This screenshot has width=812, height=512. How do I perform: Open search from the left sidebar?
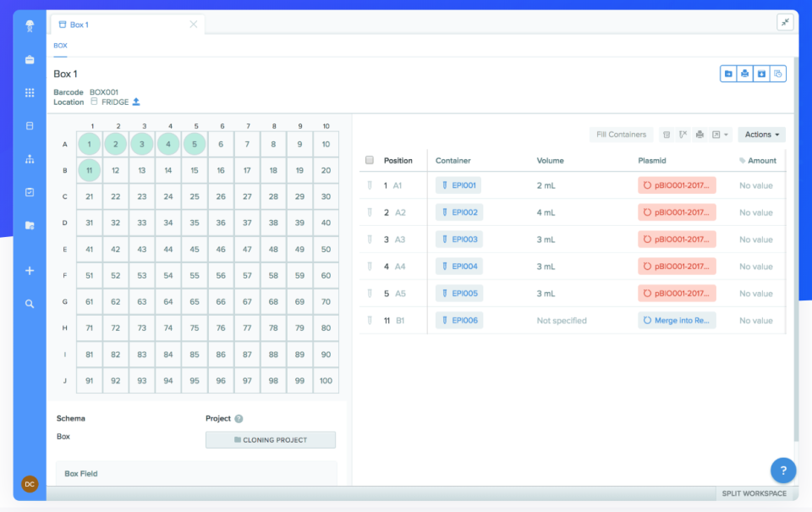[x=29, y=303]
